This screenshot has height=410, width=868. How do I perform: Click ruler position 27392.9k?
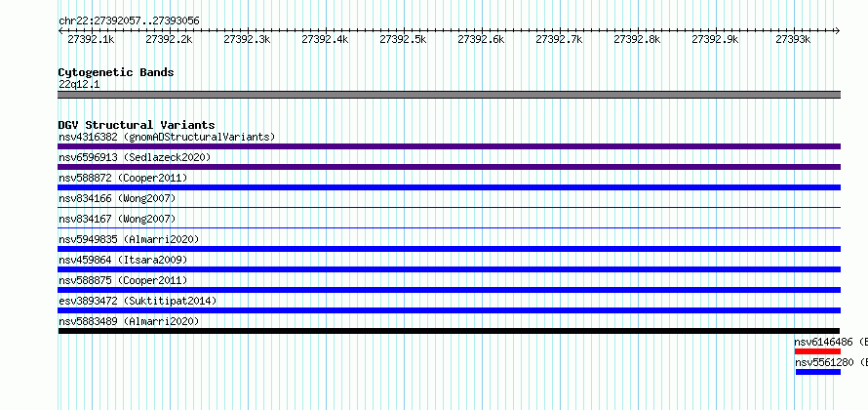[x=715, y=39]
